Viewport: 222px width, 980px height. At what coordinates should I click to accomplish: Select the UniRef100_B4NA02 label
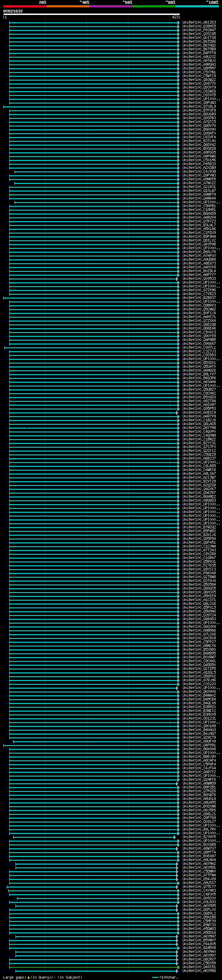click(x=199, y=695)
